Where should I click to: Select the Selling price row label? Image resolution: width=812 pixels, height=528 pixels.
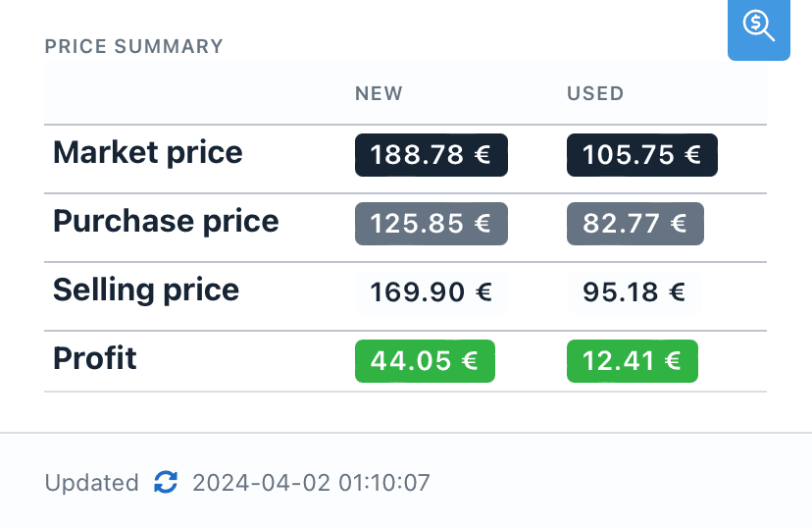point(146,290)
